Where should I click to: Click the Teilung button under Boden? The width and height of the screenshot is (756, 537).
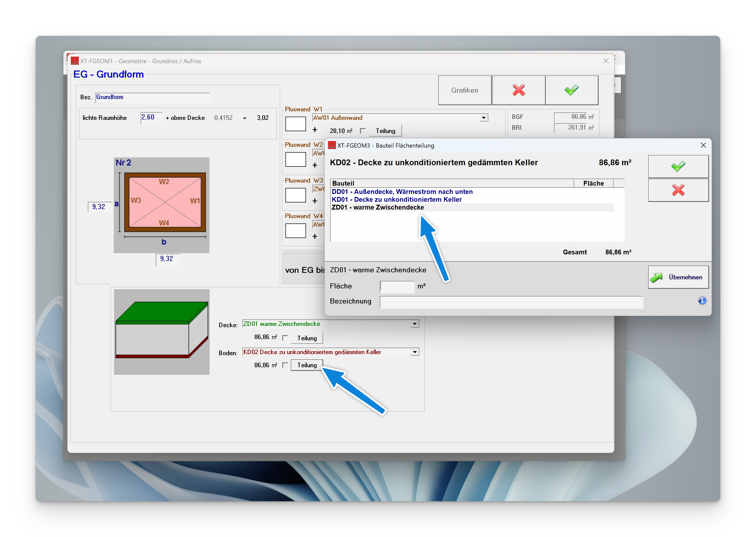coord(307,365)
